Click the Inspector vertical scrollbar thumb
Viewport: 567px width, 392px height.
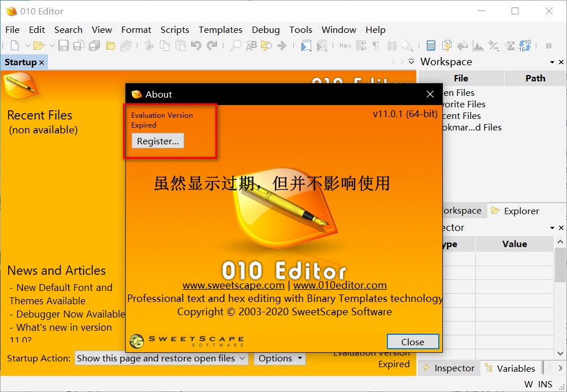point(560,265)
